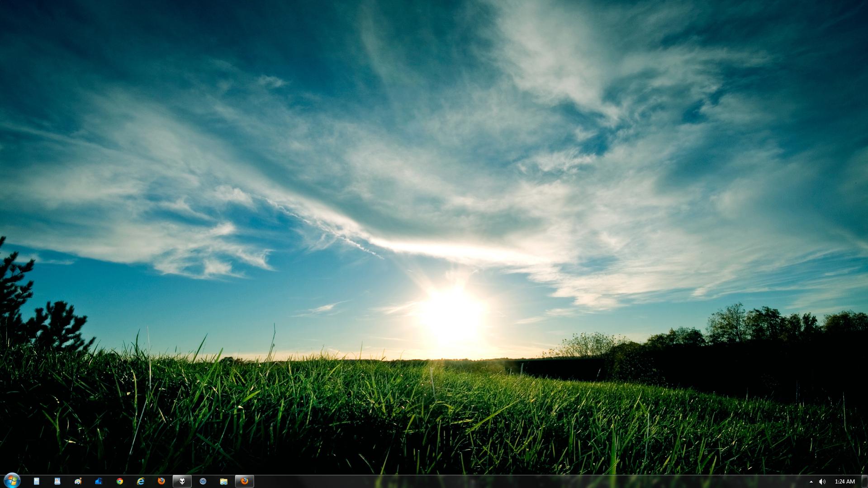Open Internet Explorer from the taskbar
The width and height of the screenshot is (868, 488).
coord(140,481)
